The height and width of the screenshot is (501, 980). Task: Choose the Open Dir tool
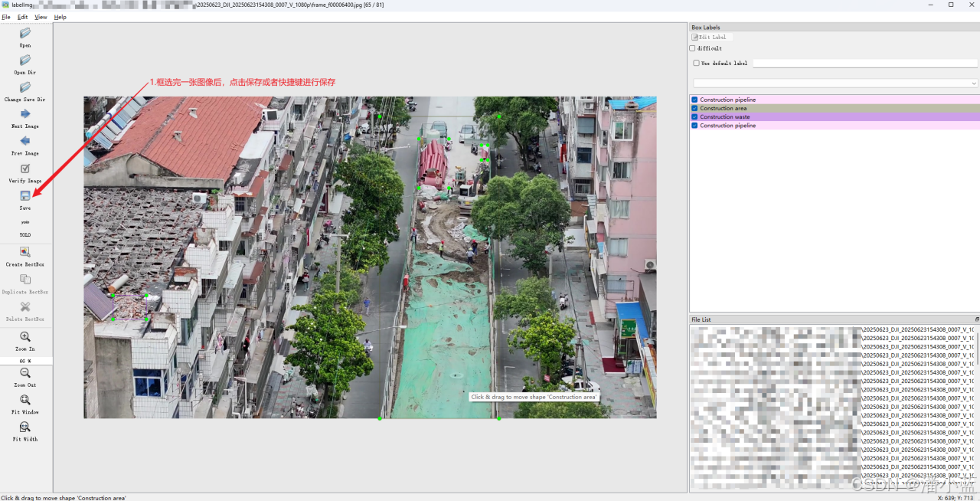(x=25, y=64)
